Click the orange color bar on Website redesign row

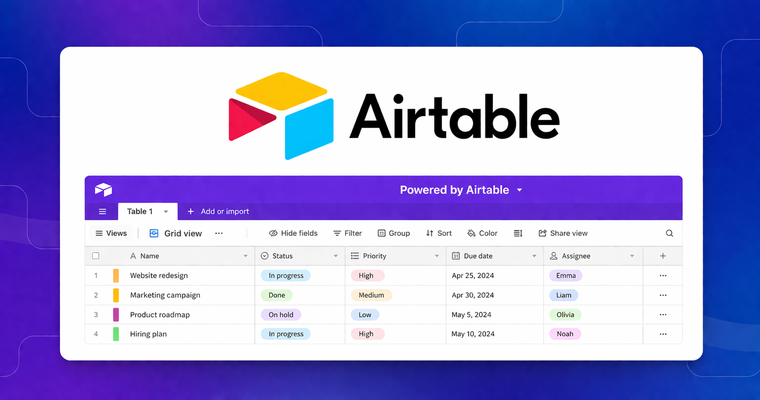click(x=116, y=275)
